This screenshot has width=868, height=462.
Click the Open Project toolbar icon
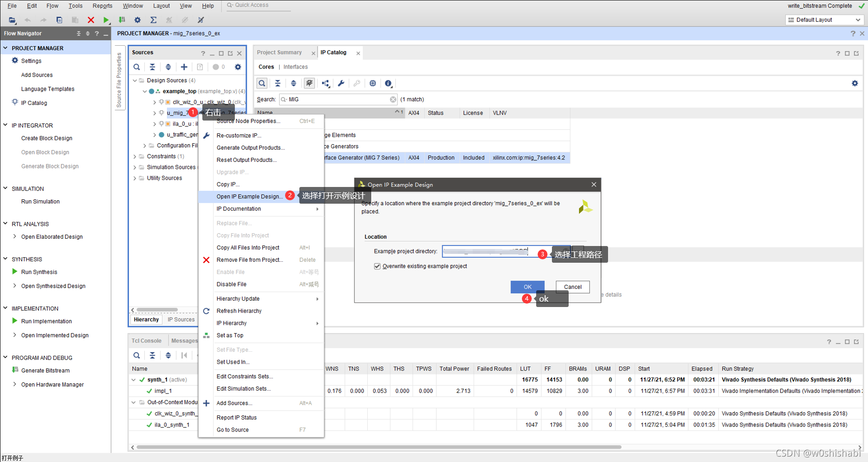point(12,20)
